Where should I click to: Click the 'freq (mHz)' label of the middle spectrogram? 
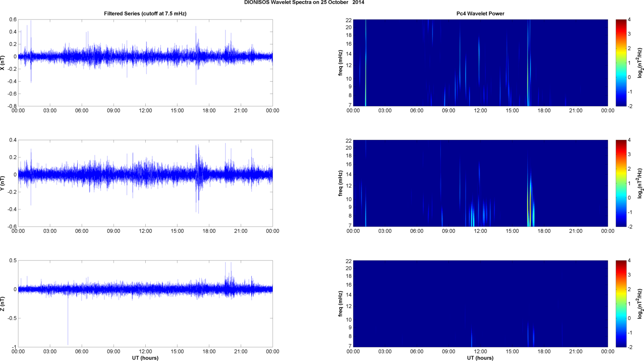(340, 183)
